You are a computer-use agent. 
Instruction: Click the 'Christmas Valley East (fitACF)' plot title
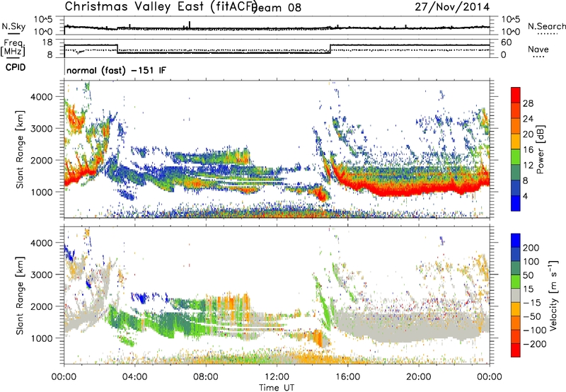(161, 6)
